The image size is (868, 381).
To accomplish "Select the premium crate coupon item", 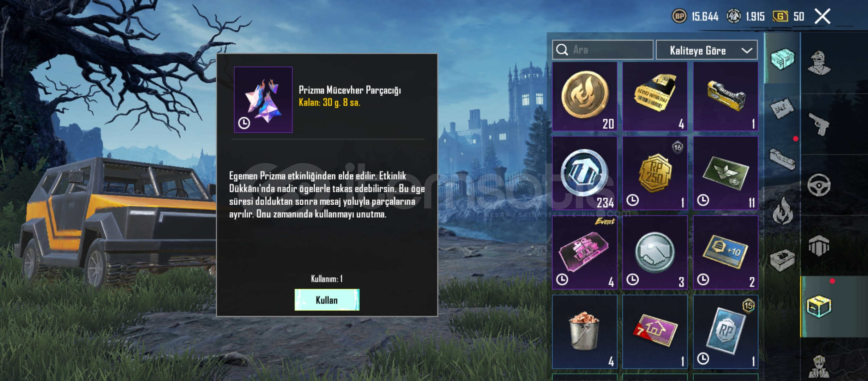I will [655, 96].
